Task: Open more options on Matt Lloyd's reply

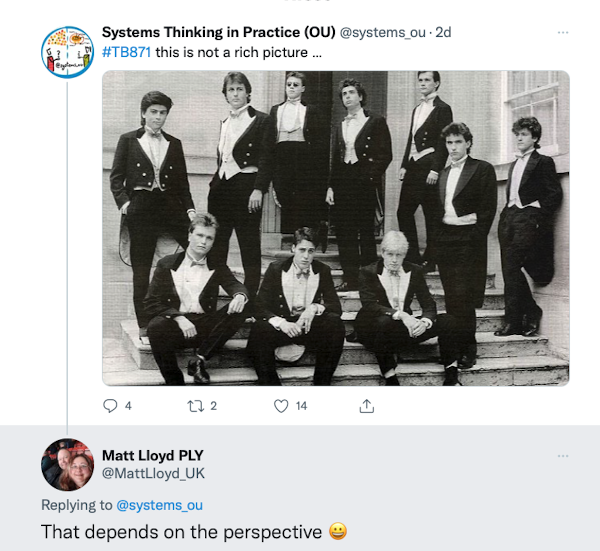Action: point(562,456)
